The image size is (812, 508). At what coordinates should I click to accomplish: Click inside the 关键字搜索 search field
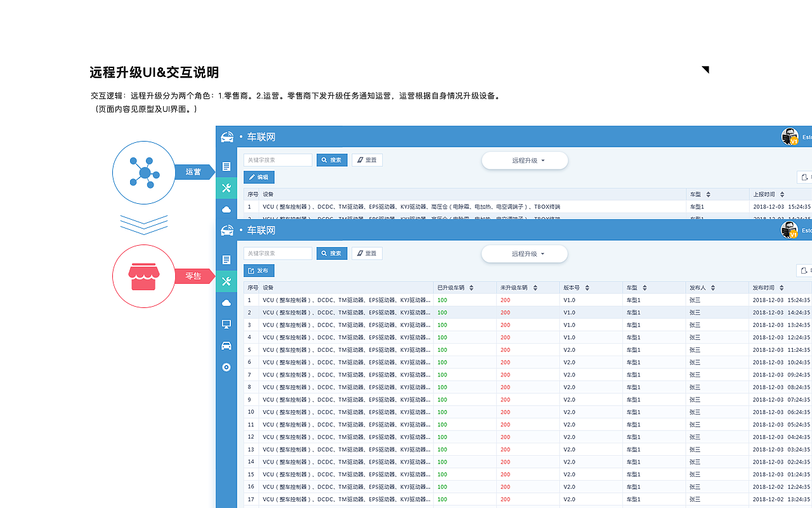tap(277, 253)
